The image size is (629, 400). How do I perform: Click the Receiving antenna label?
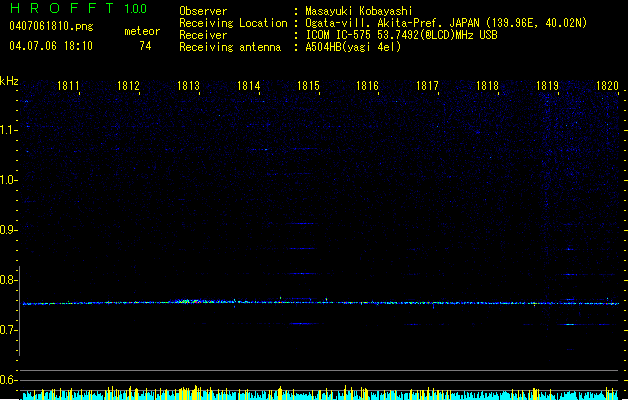(x=230, y=47)
